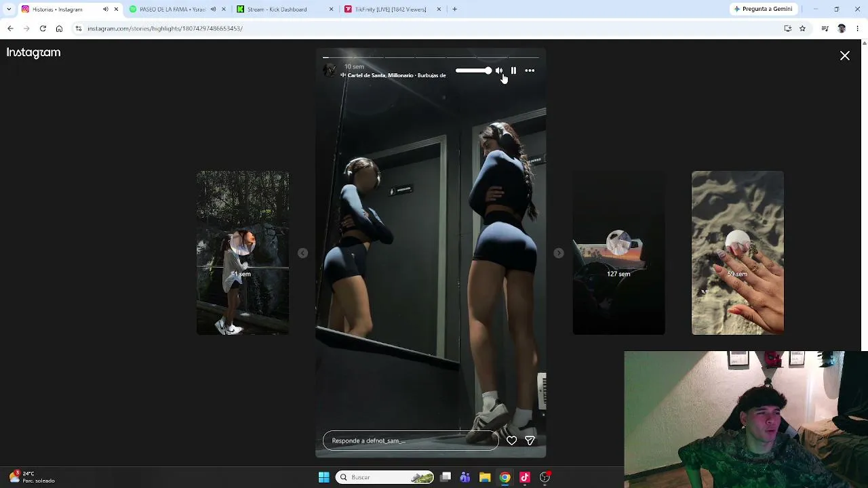Click the taskbar Buscar search box
Screen dimensions: 868x488
point(384,477)
